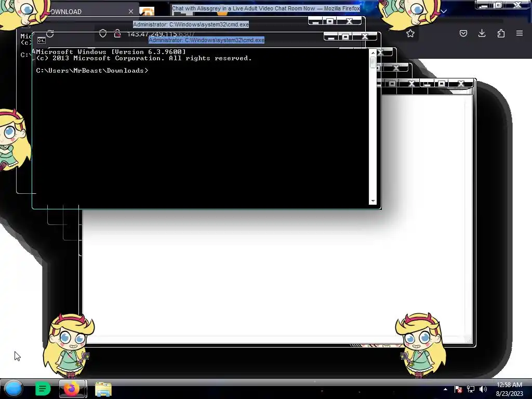Click the 'C:\Users\MrBeast\Downloads>' prompt line
Screen dimensions: 532x399
(x=92, y=71)
